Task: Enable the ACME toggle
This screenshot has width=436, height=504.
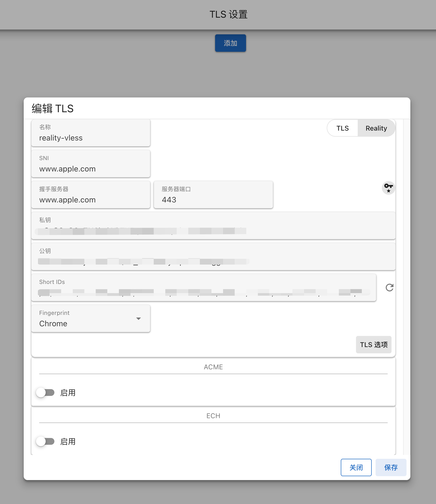Action: pos(45,393)
